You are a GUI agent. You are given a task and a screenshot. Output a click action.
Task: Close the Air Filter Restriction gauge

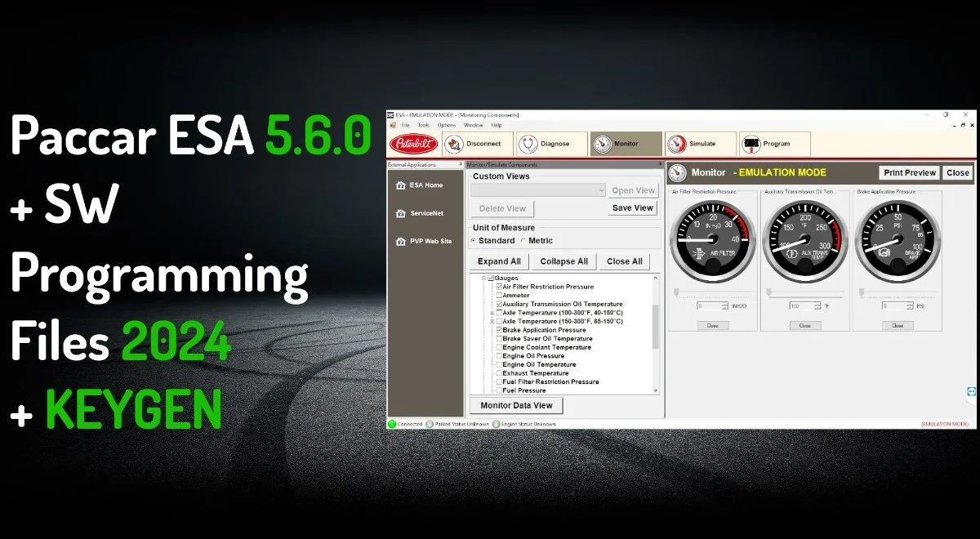713,325
